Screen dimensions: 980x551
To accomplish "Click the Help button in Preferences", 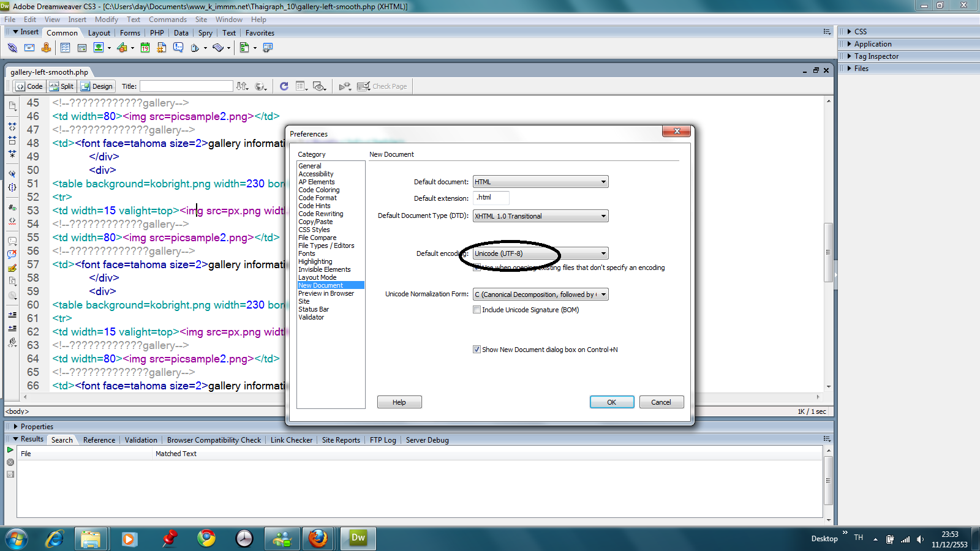I will [399, 402].
